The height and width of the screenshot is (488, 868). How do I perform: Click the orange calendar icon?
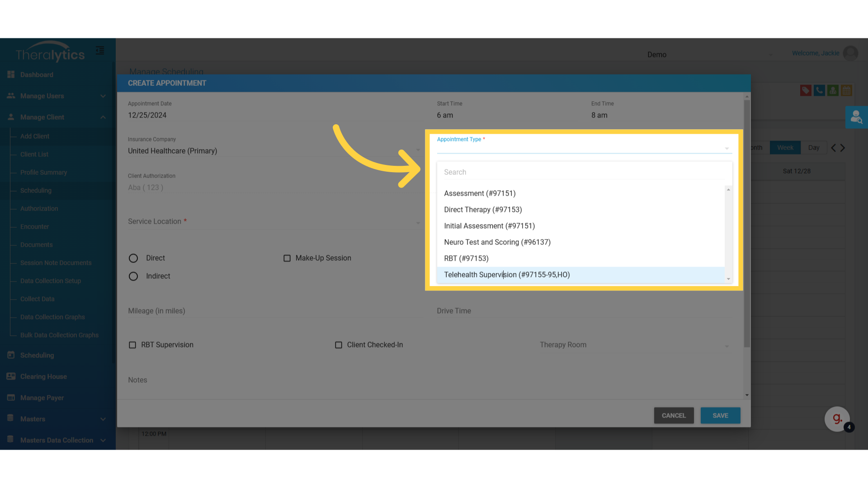point(846,90)
